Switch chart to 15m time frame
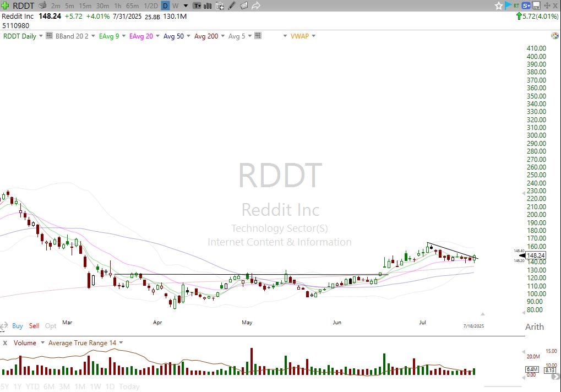 tap(85, 6)
